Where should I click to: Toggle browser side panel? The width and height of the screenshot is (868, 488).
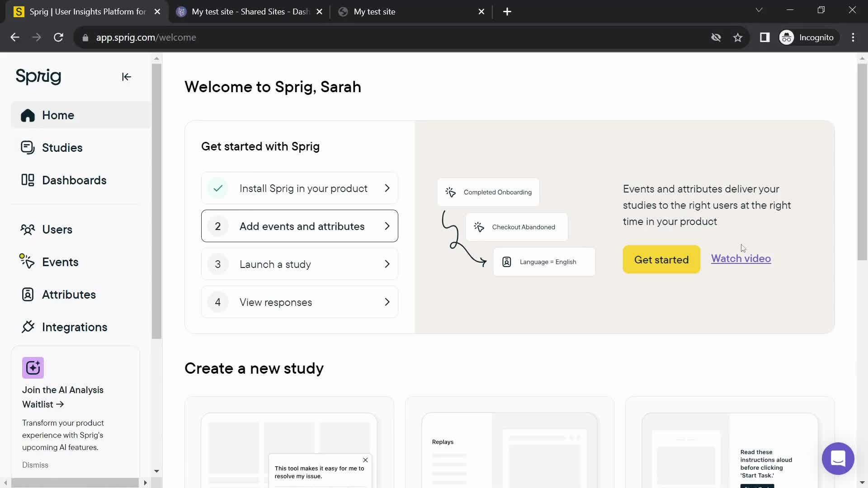pos(765,38)
